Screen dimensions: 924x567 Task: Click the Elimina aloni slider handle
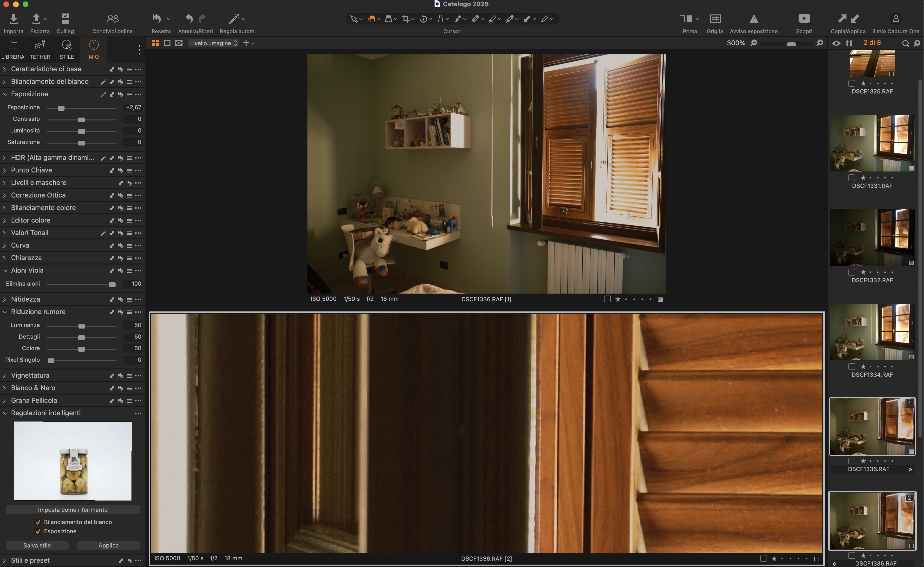[112, 284]
